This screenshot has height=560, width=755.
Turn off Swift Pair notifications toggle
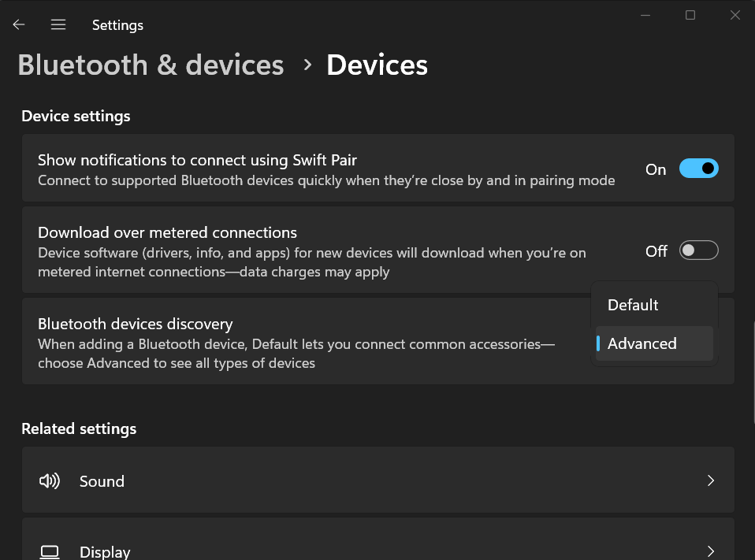coord(699,169)
